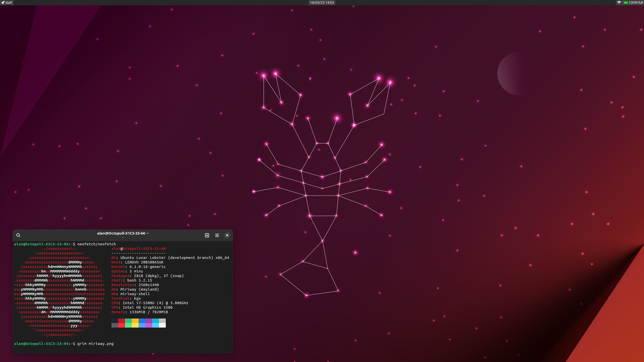Click the terminal title alan@Octopull-X1C3-23-04
This screenshot has height=362, width=644.
[x=123, y=233]
